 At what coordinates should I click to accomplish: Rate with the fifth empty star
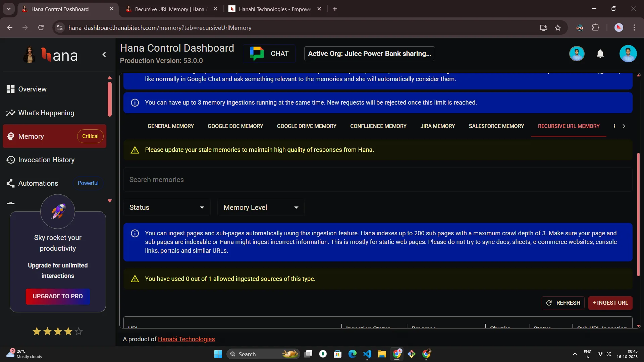[x=79, y=331]
